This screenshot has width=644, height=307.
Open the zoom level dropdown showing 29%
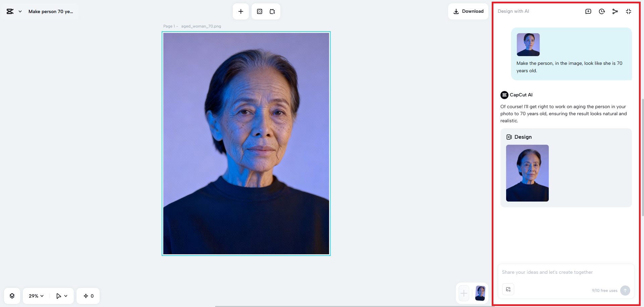(x=35, y=296)
